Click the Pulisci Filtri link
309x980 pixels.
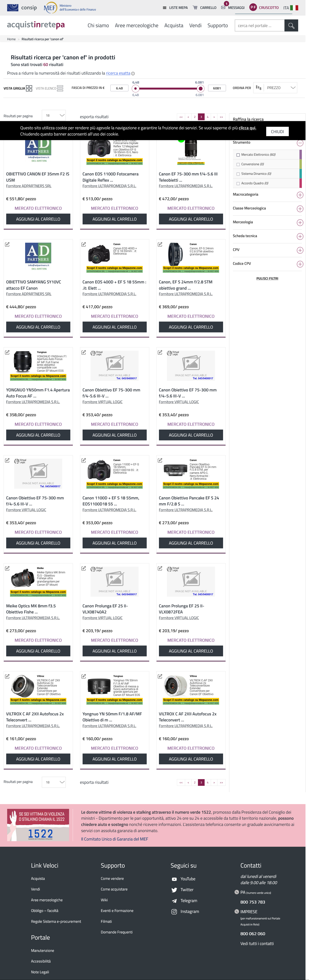point(267,278)
